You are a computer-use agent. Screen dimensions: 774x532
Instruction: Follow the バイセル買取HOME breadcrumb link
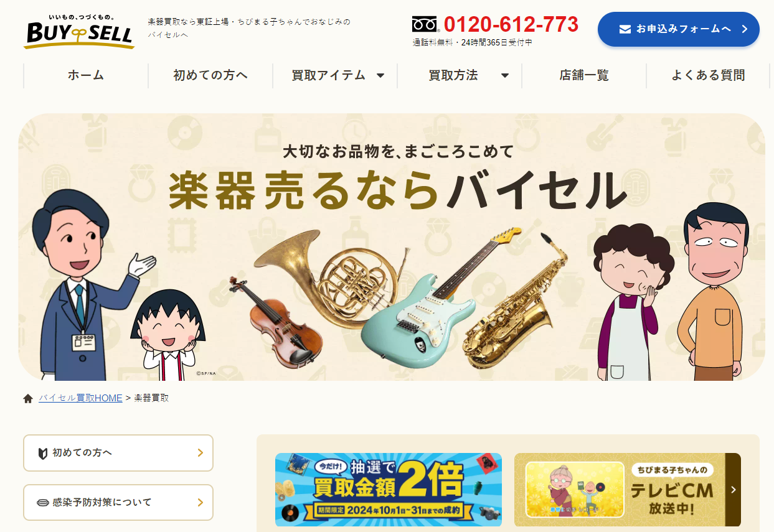pyautogui.click(x=80, y=398)
